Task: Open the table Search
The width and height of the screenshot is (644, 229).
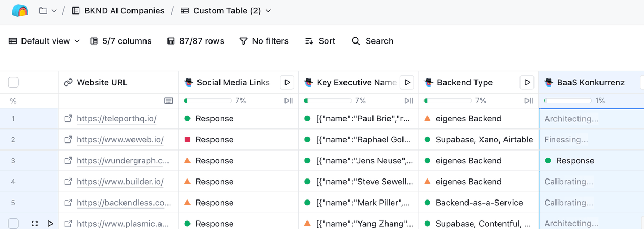Action: point(372,41)
